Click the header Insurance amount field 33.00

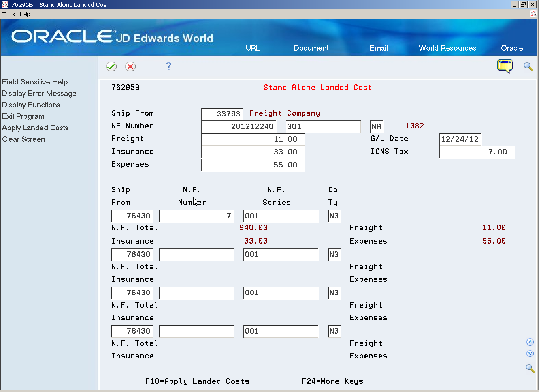pyautogui.click(x=253, y=152)
